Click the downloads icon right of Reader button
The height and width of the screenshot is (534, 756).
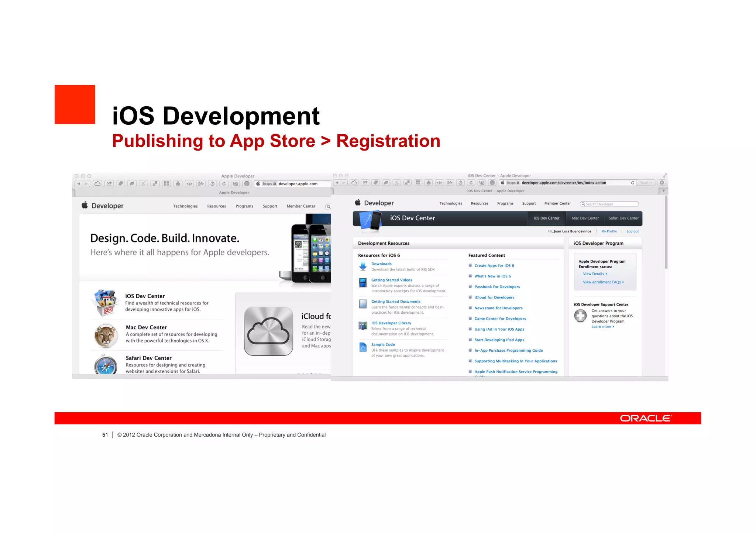point(662,183)
